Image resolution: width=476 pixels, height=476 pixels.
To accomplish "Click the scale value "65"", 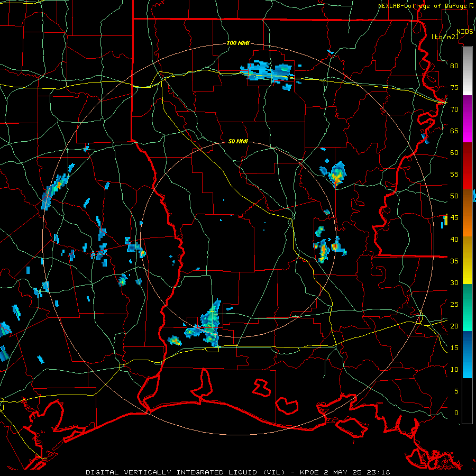I will click(454, 131).
